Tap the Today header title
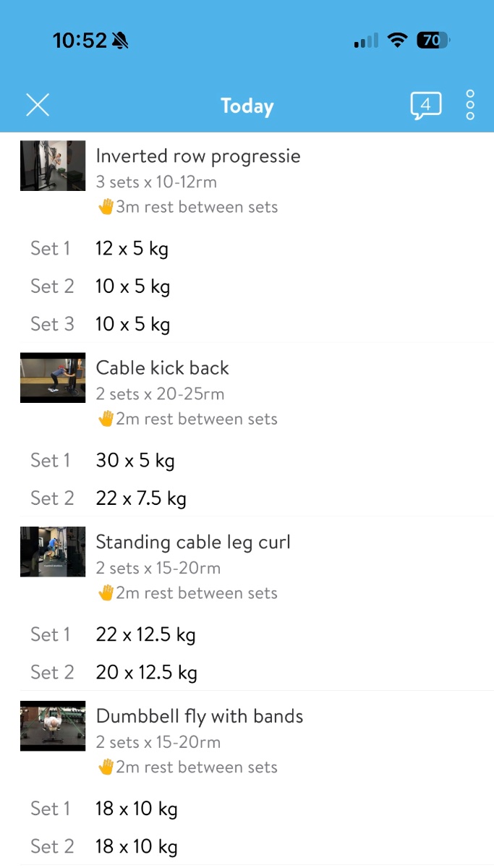494x868 pixels. 247,106
